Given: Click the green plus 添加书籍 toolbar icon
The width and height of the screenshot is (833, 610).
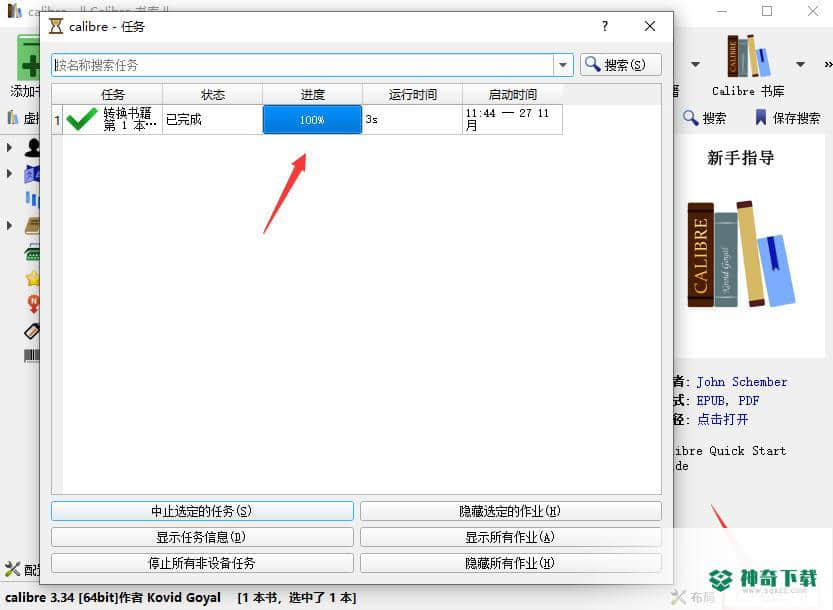Looking at the screenshot, I should [x=29, y=58].
